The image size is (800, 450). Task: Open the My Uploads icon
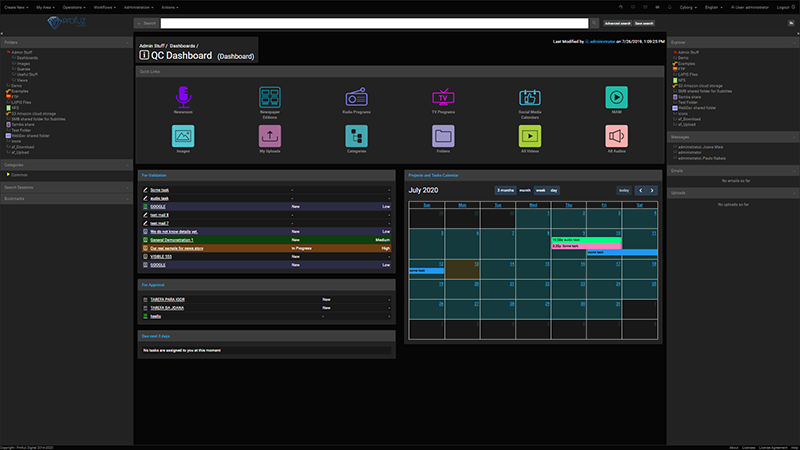[x=269, y=135]
